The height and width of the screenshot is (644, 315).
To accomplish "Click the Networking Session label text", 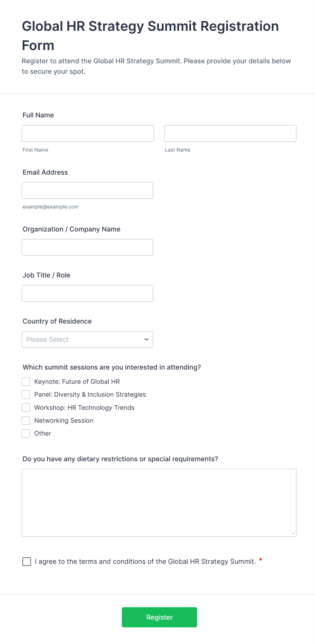I will [x=64, y=421].
